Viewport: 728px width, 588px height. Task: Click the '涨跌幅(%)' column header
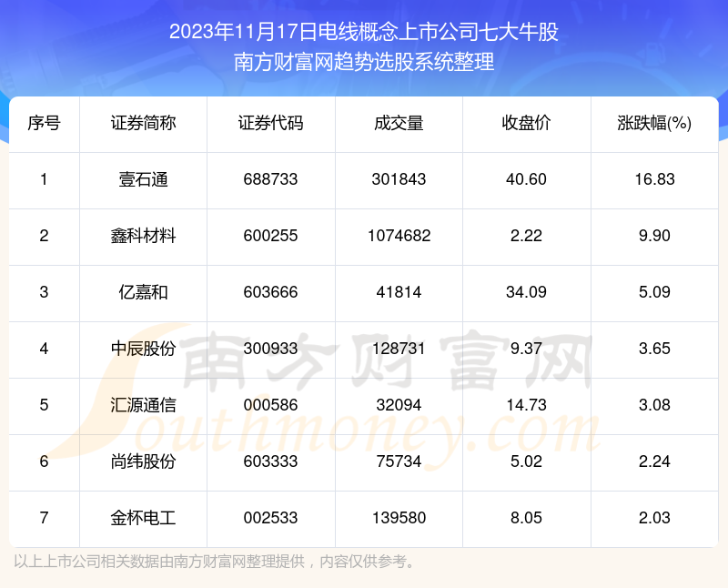click(654, 123)
